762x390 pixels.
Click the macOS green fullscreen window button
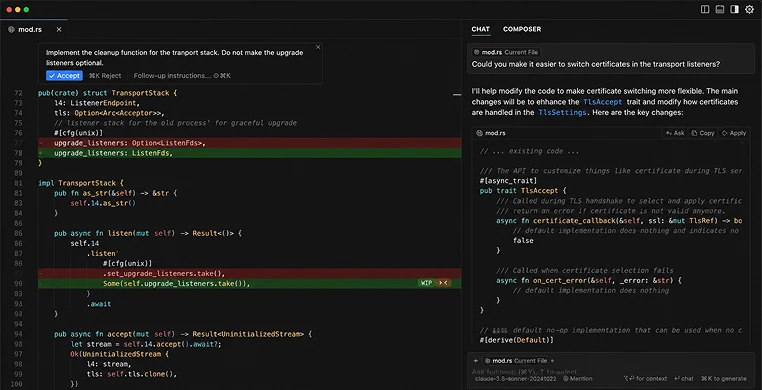(x=26, y=9)
